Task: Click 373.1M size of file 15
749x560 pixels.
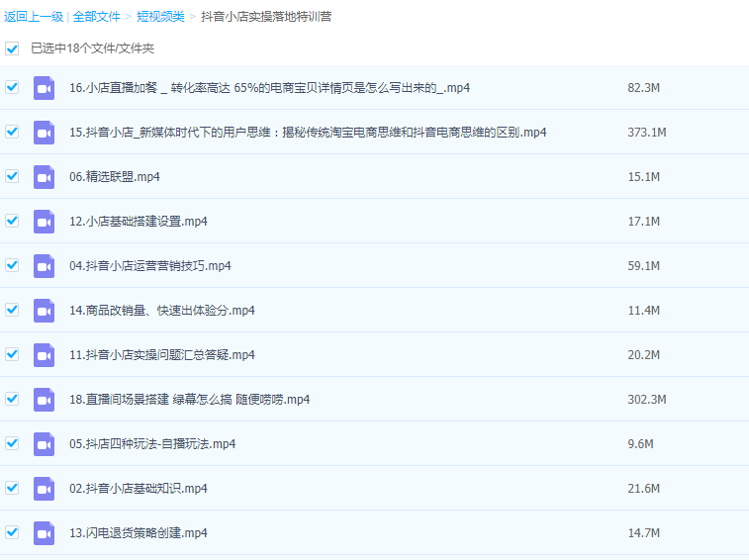Action: coord(647,133)
